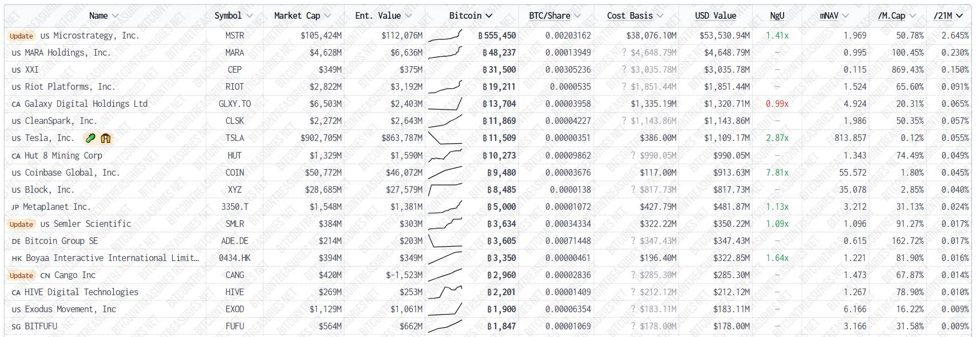
Task: Open the Exodus Movement sparkline chart
Action: point(445,309)
